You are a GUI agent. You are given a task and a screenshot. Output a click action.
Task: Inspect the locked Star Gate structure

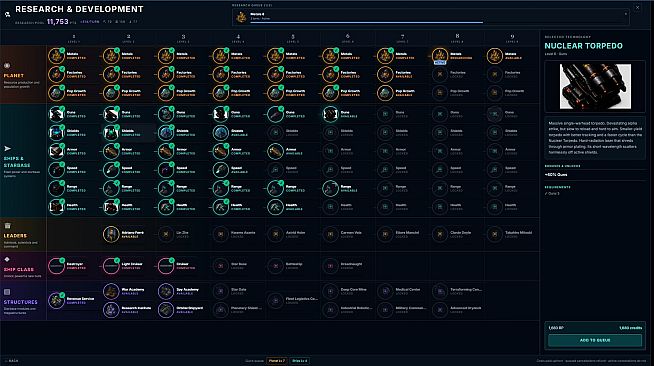click(221, 291)
